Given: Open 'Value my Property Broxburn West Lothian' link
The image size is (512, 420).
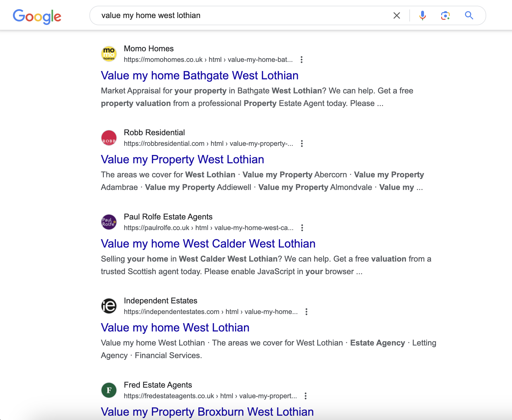Looking at the screenshot, I should tap(207, 412).
